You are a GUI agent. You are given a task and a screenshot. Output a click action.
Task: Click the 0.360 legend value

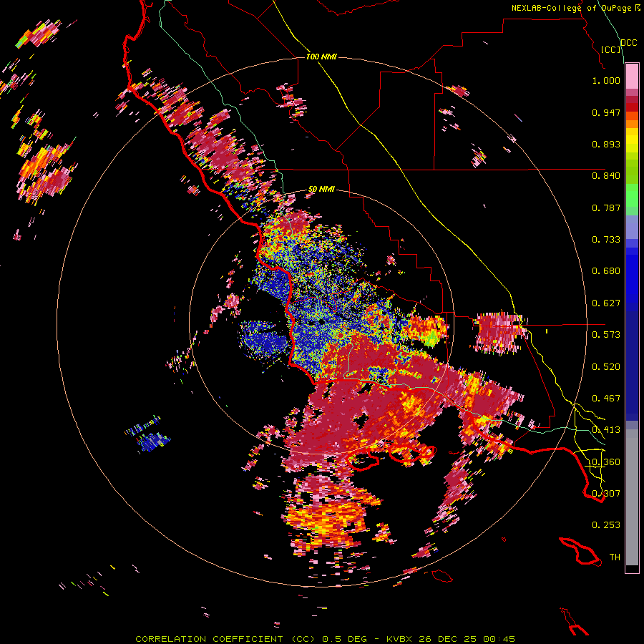click(606, 462)
